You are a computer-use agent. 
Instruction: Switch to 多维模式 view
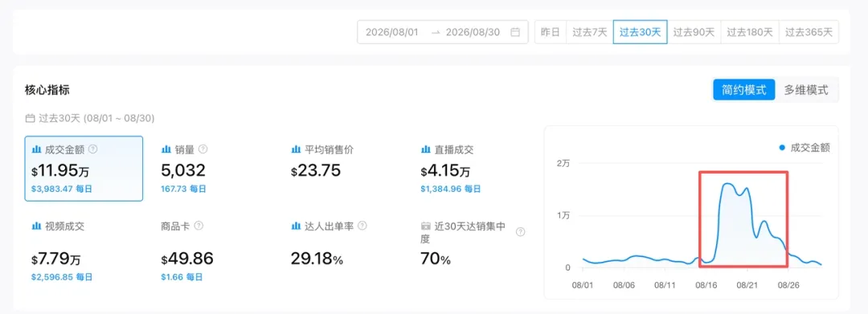coord(806,90)
